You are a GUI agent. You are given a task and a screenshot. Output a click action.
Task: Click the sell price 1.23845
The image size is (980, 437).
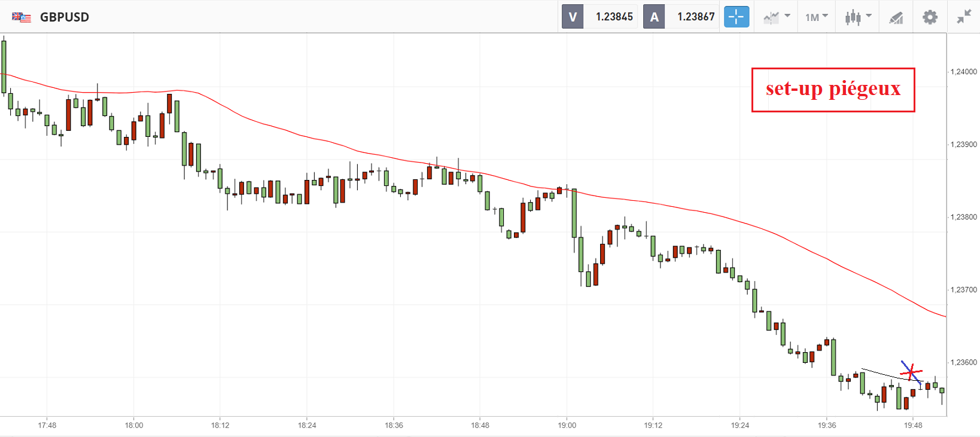(614, 17)
